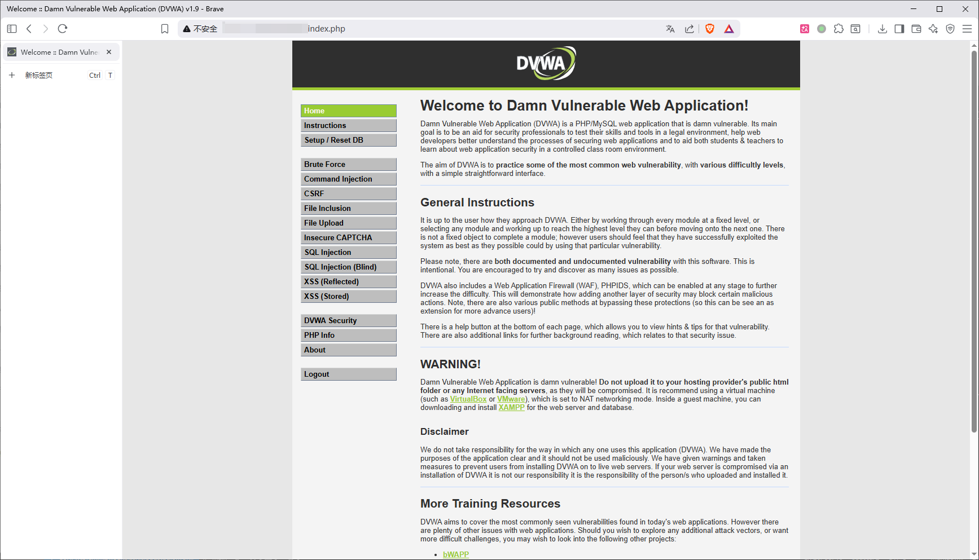The width and height of the screenshot is (979, 560).
Task: Follow the bWAPP link
Action: click(x=456, y=554)
